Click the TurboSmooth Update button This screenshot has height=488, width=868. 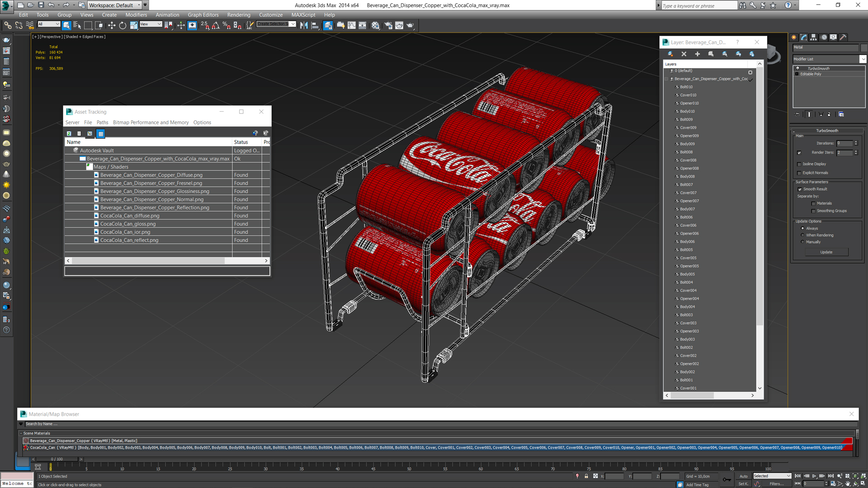[826, 252]
